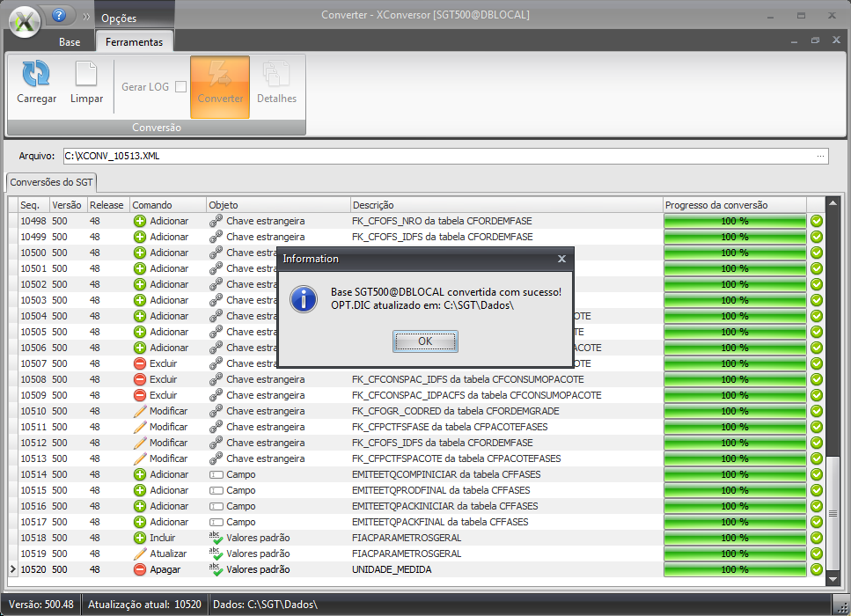Click the Arquivo file path field
Screen dimensions: 851x616
point(440,156)
